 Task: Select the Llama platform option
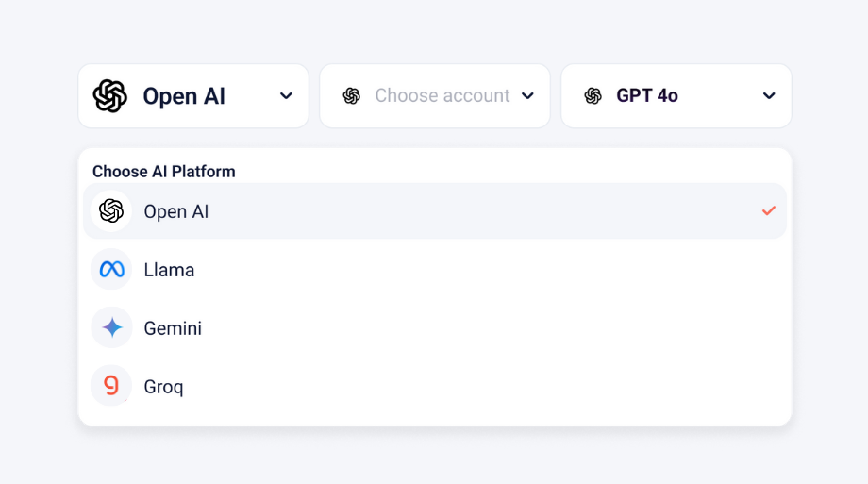pos(435,270)
